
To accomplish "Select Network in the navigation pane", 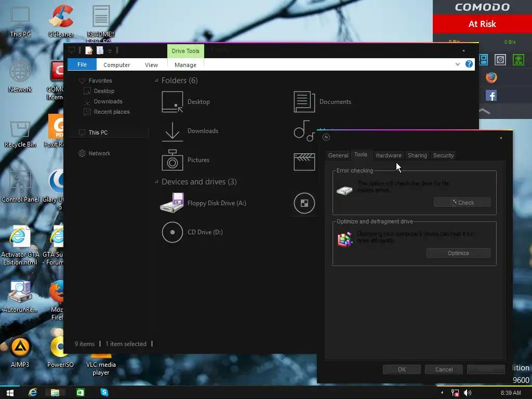I will click(x=95, y=153).
